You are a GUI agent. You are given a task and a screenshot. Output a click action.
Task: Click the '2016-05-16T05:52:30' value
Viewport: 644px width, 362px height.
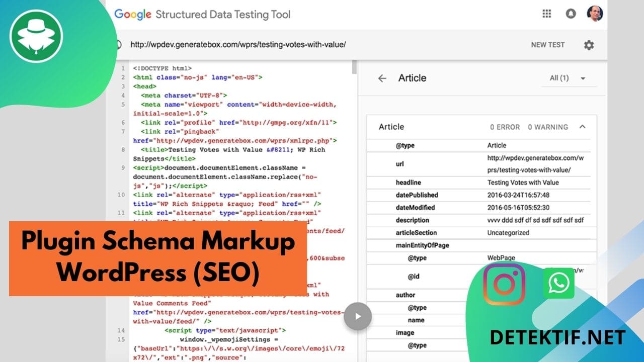tap(518, 208)
